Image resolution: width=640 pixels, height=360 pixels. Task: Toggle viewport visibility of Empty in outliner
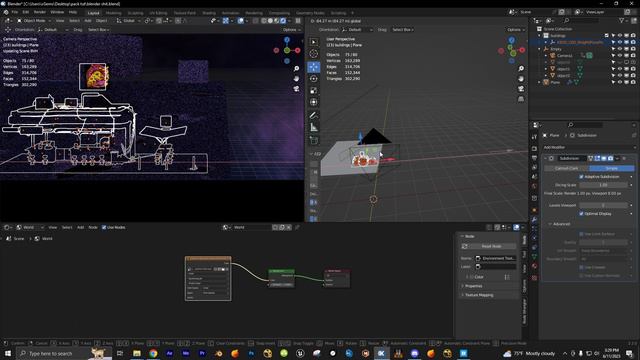[x=620, y=49]
